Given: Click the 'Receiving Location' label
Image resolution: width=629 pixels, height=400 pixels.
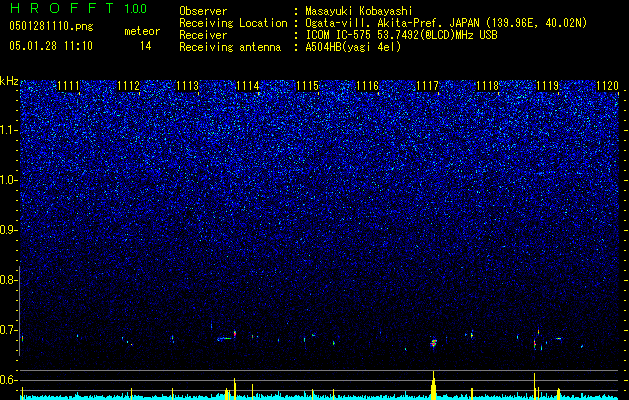Looking at the screenshot, I should click(x=233, y=23).
